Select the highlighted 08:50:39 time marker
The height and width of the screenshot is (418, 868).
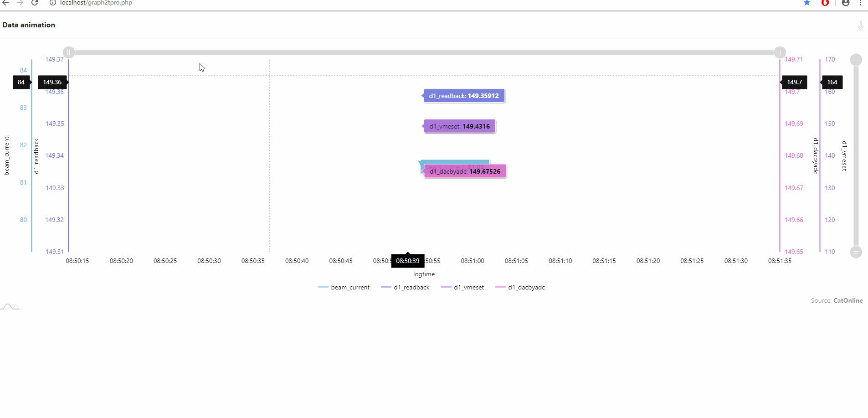pos(407,260)
